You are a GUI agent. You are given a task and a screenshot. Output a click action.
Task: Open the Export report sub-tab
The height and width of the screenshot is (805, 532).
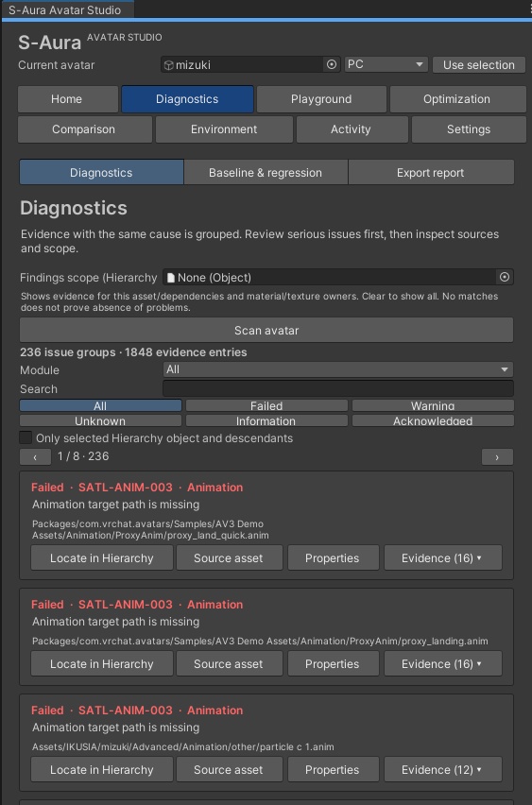[x=431, y=173]
